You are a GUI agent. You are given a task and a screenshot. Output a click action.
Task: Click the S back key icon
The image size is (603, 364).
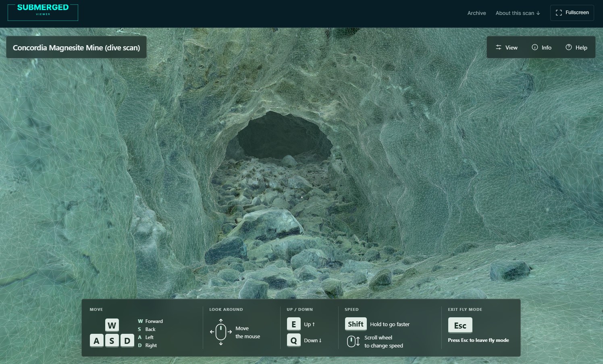[112, 341]
